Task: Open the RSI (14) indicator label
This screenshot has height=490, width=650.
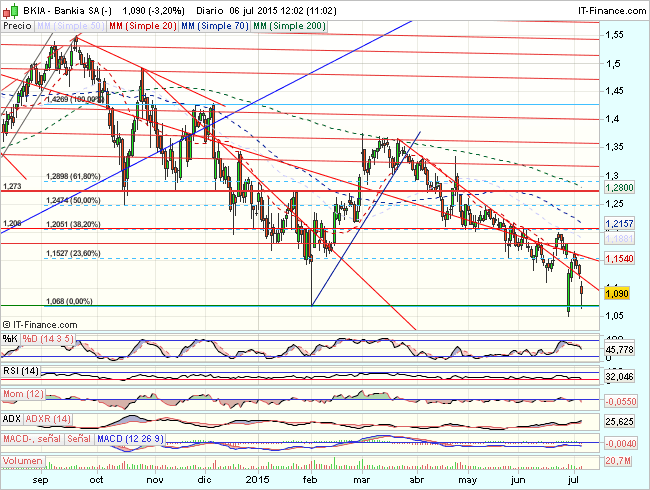Action: click(21, 371)
